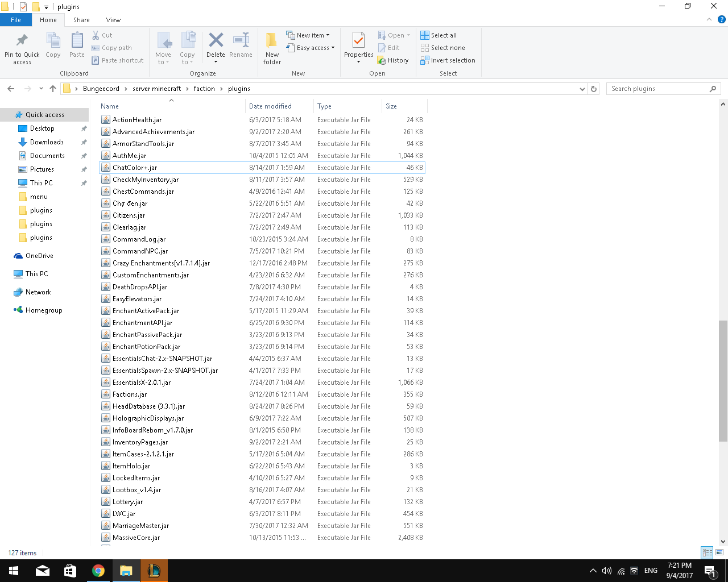Screen dimensions: 728x582
Task: Refresh the plugins folder view
Action: click(x=593, y=89)
